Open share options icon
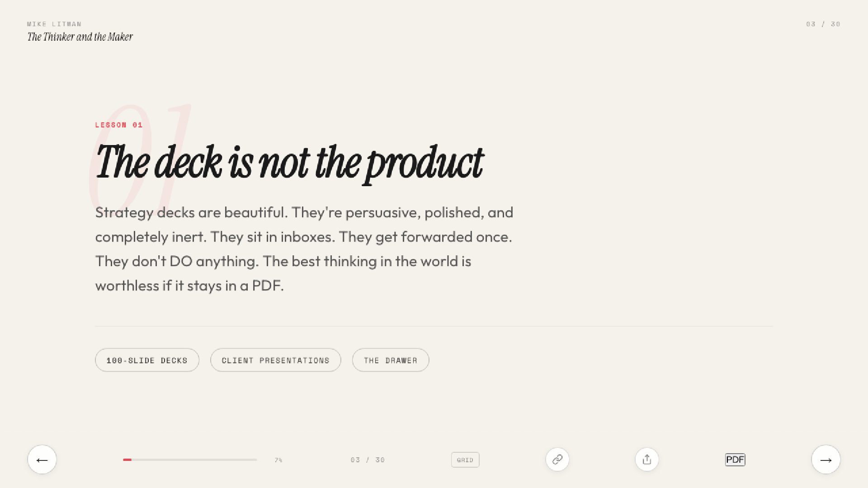This screenshot has width=868, height=488. click(647, 460)
